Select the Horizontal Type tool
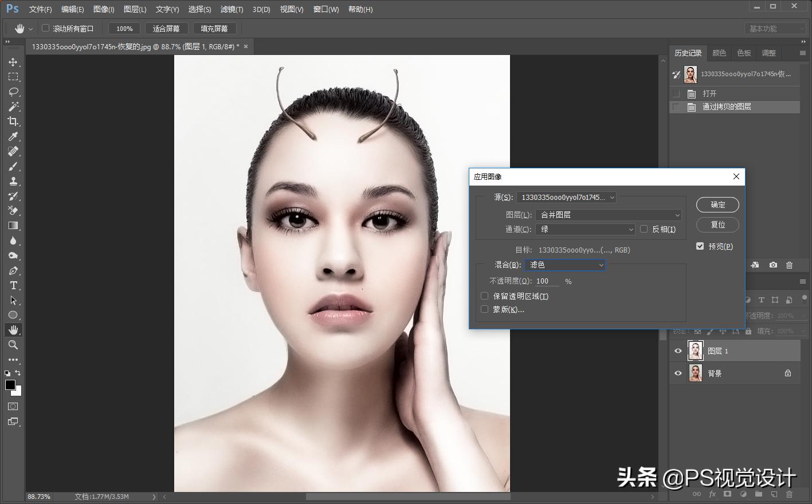Image resolution: width=812 pixels, height=504 pixels. point(13,285)
